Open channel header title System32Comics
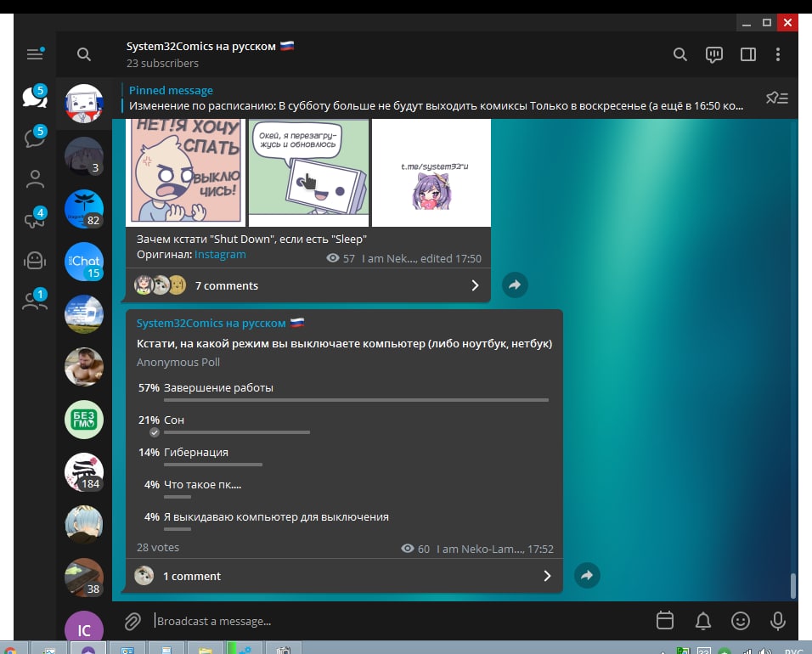 click(x=210, y=46)
